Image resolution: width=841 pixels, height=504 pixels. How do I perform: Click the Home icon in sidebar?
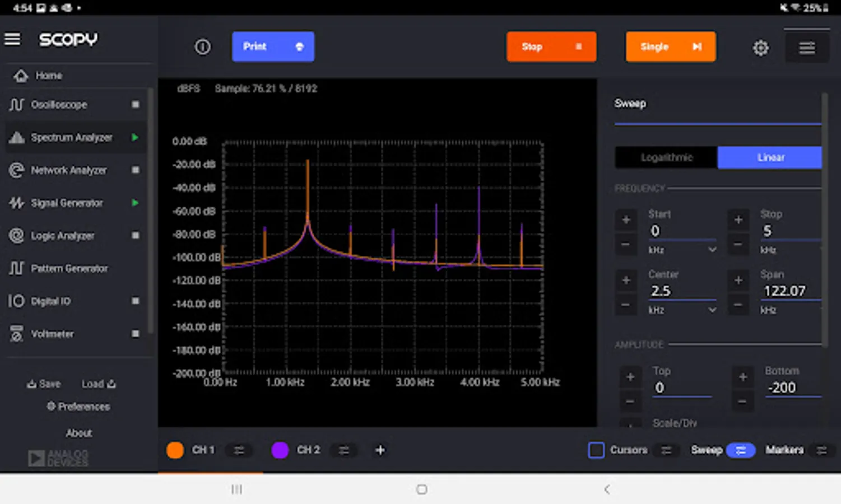21,76
